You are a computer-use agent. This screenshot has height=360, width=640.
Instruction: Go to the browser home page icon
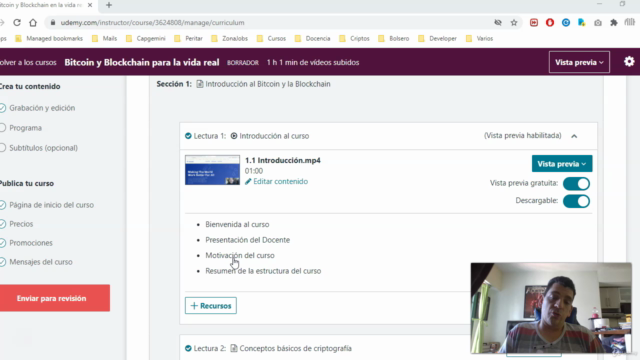tap(33, 22)
